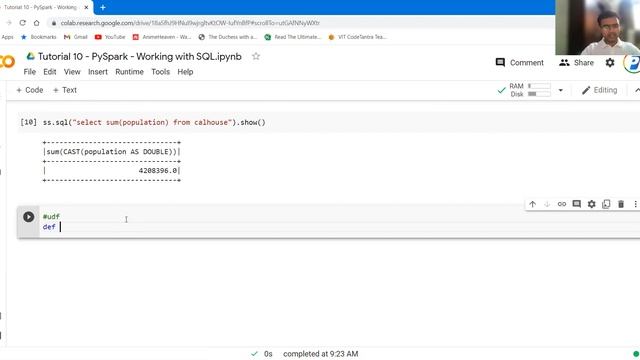Click the browser address bar URL
The image size is (640, 360).
[x=190, y=23]
